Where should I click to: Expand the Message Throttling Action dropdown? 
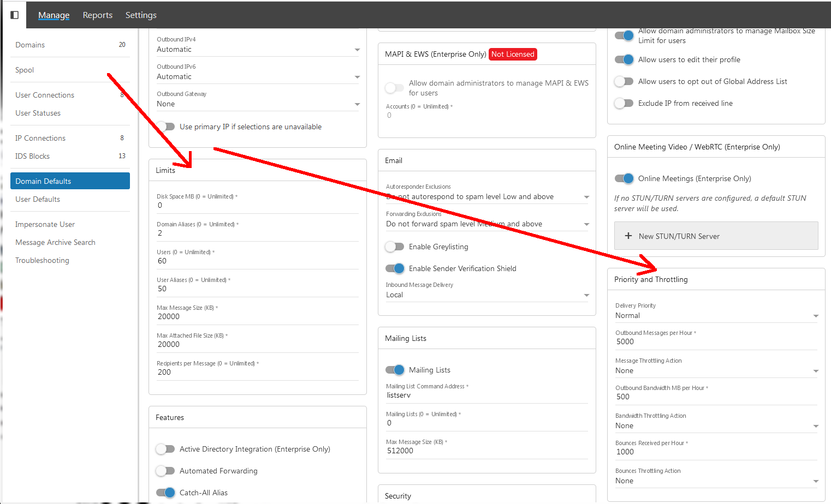[x=716, y=370]
